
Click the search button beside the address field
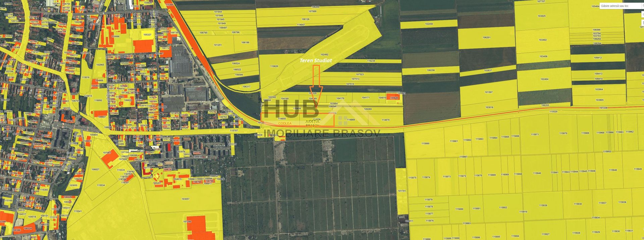click(642, 6)
